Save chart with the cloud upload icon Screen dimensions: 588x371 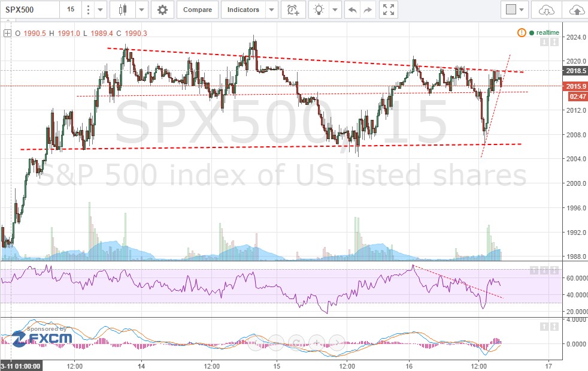pyautogui.click(x=577, y=10)
